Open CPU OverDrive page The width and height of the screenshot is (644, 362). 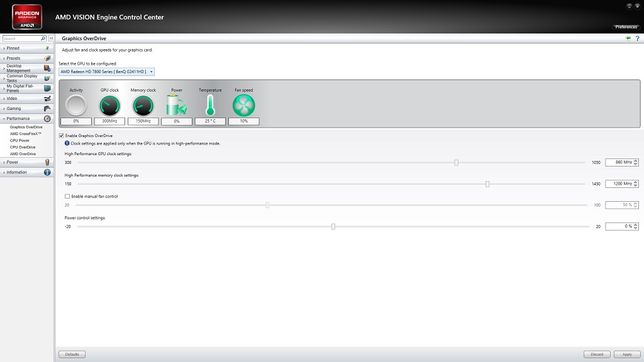[23, 147]
